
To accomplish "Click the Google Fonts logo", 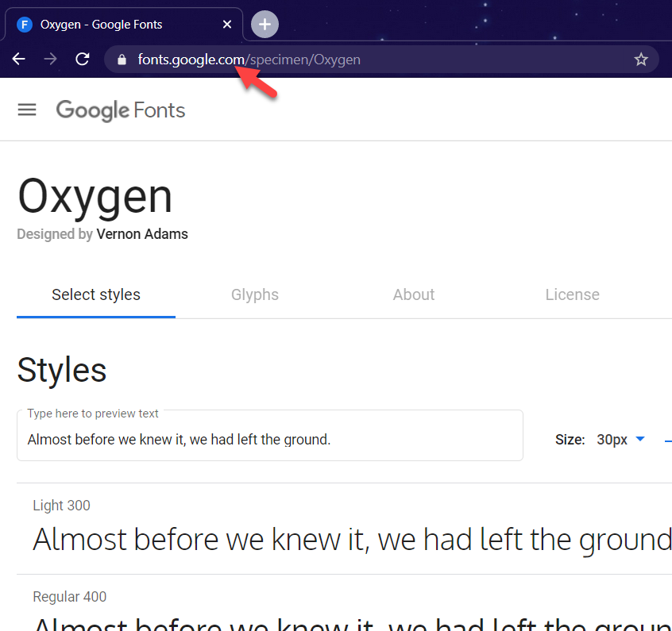I will [x=121, y=110].
